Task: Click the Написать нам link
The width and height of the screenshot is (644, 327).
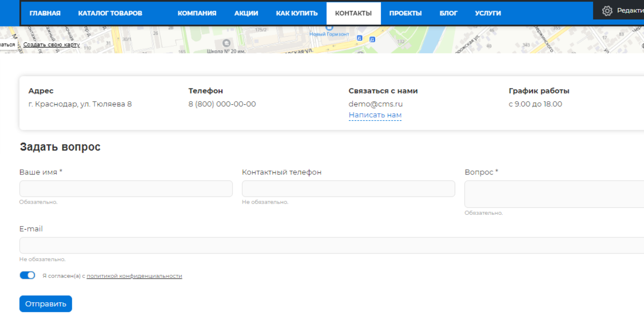Action: (375, 115)
